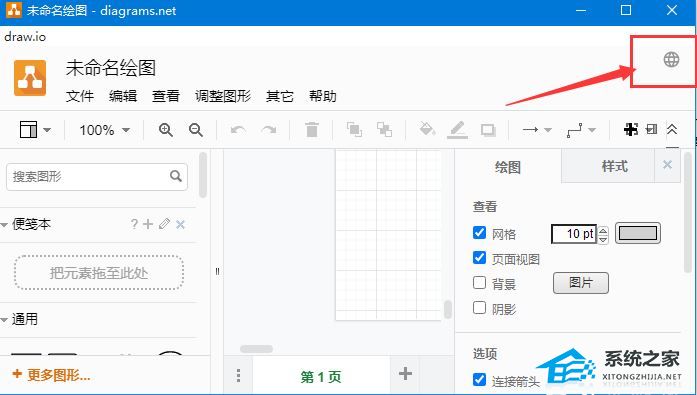697x395 pixels.
Task: Bring selection to front
Action: (354, 130)
